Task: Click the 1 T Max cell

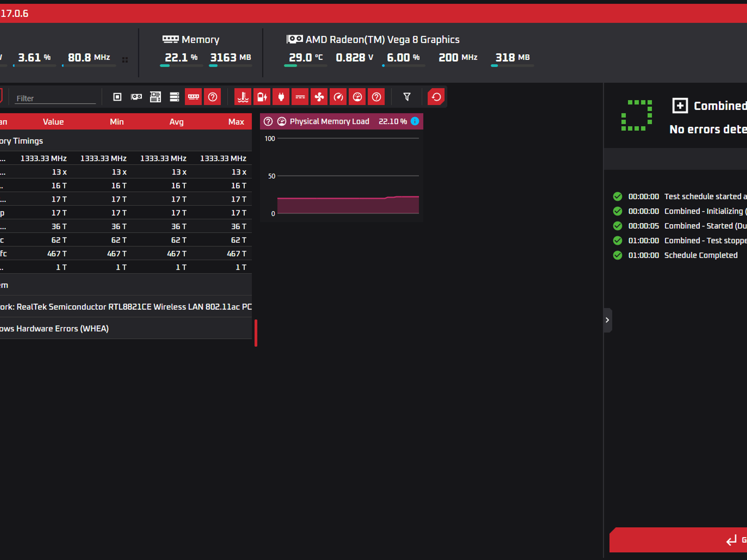Action: pyautogui.click(x=241, y=267)
